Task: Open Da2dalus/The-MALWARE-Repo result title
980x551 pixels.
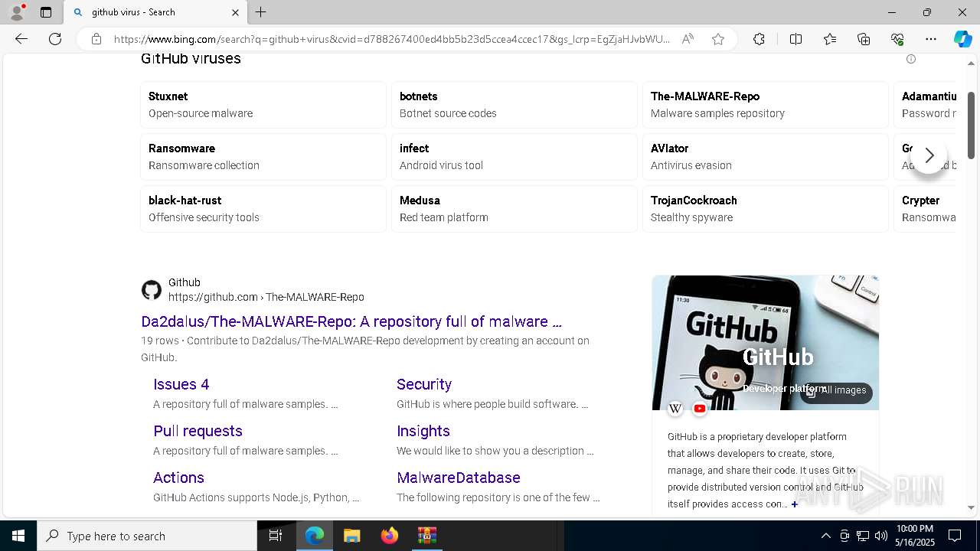Action: [351, 321]
